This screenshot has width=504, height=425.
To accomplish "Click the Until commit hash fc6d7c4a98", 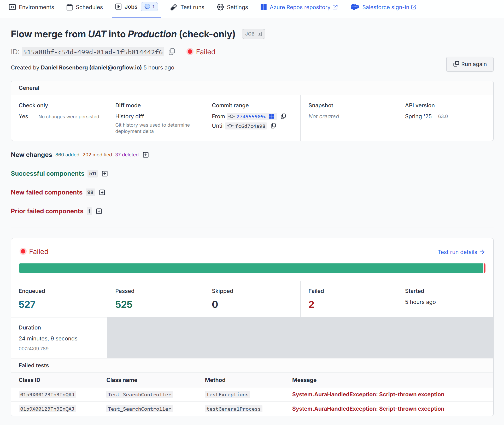I will coord(250,126).
